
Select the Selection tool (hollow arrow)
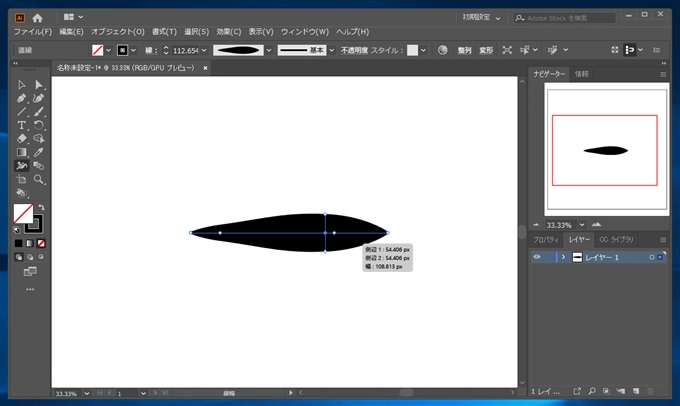click(21, 85)
